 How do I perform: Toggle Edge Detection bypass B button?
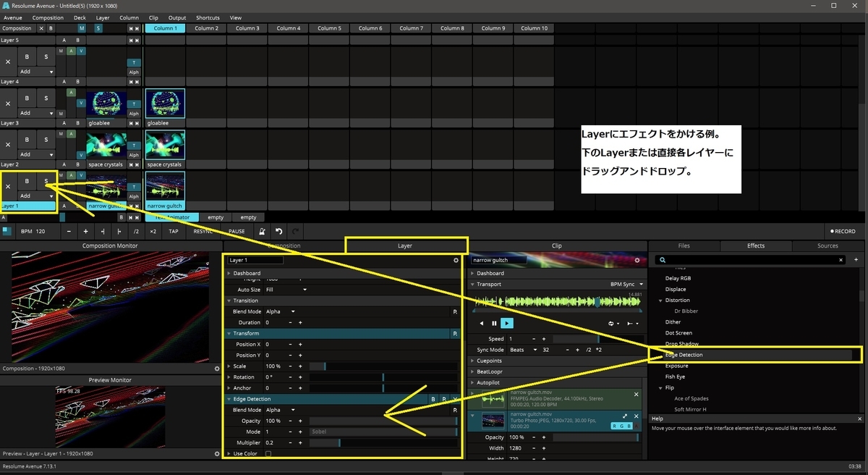point(433,399)
